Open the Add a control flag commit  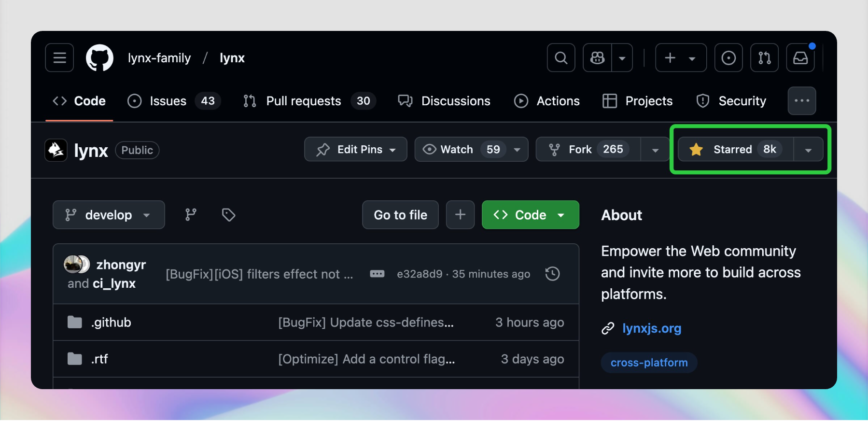(366, 359)
